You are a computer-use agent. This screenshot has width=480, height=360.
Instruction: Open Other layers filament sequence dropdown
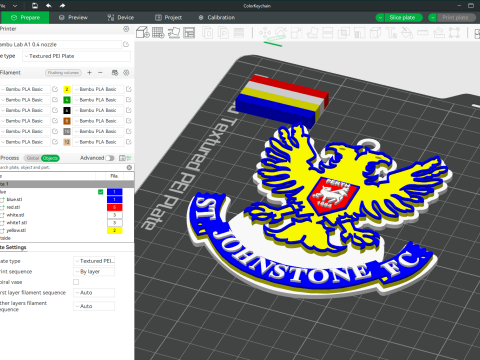tap(94, 306)
